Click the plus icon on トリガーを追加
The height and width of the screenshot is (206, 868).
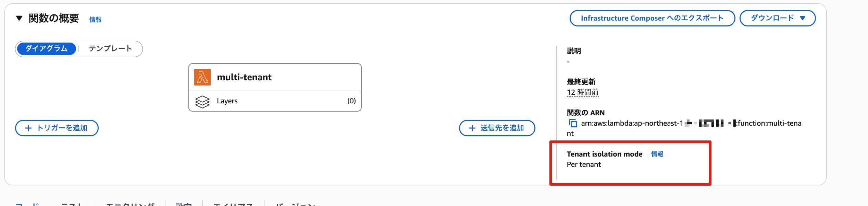[28, 128]
